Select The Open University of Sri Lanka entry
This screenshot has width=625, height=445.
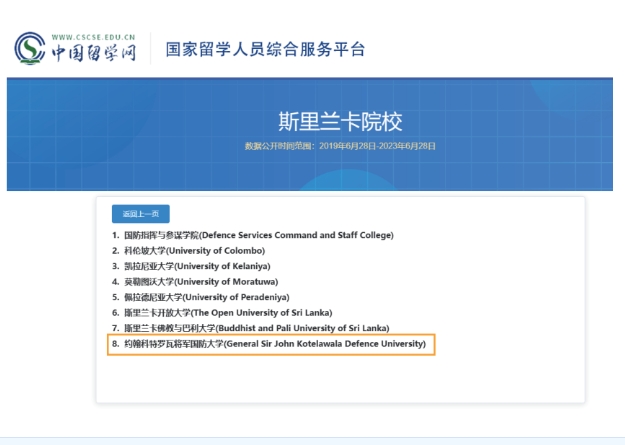(222, 313)
